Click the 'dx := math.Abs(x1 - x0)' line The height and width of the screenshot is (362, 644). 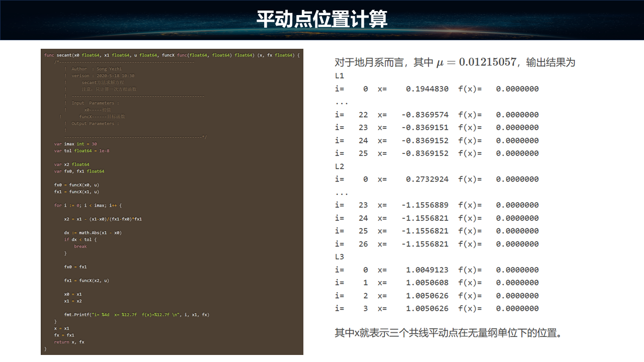[93, 233]
